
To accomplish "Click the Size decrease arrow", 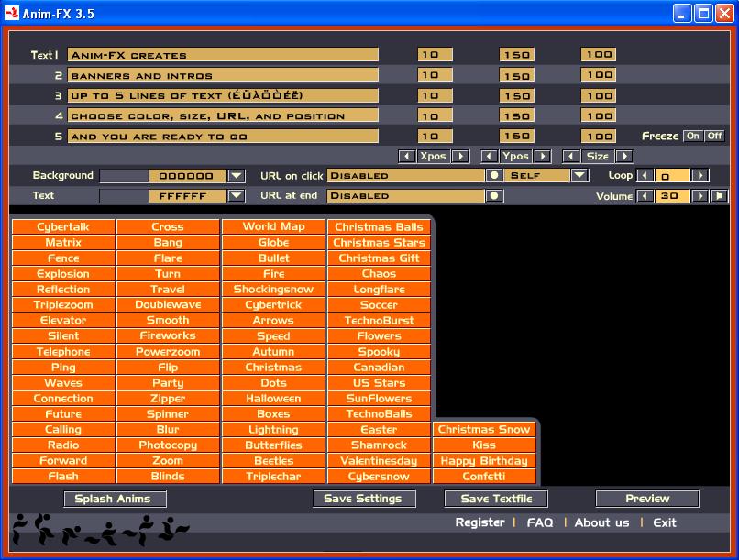I will (x=570, y=157).
